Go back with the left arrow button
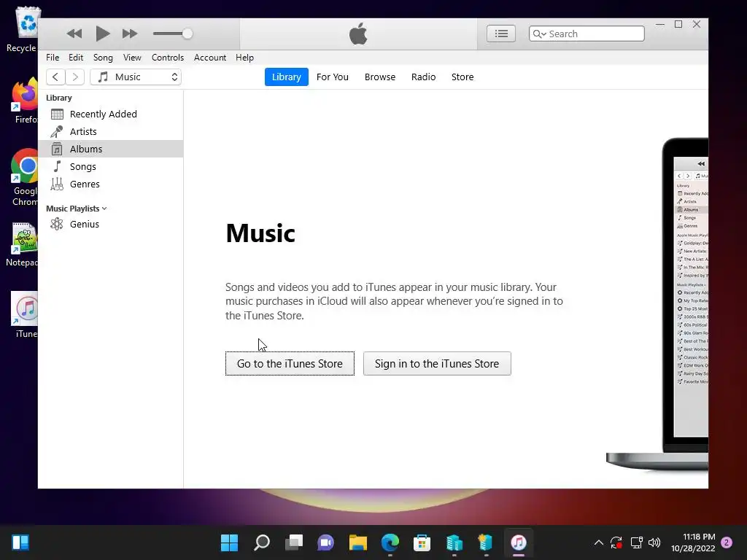The width and height of the screenshot is (747, 560). coord(55,77)
